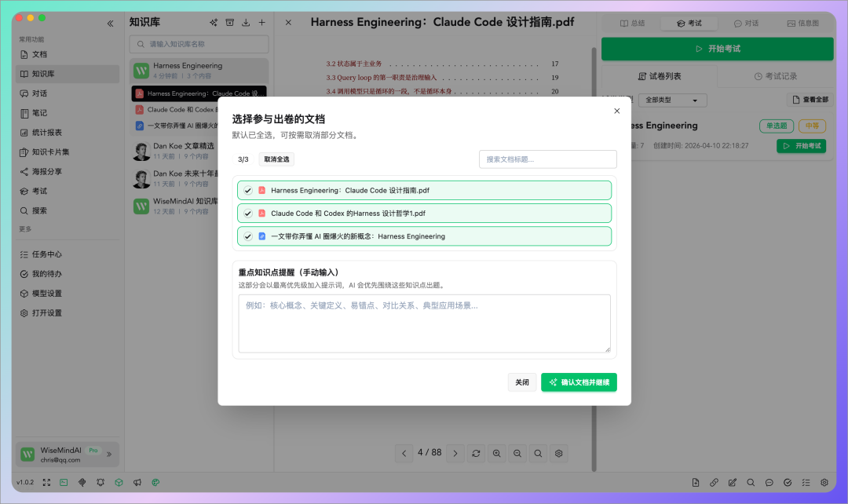Open PDF viewer settings gear

[559, 453]
